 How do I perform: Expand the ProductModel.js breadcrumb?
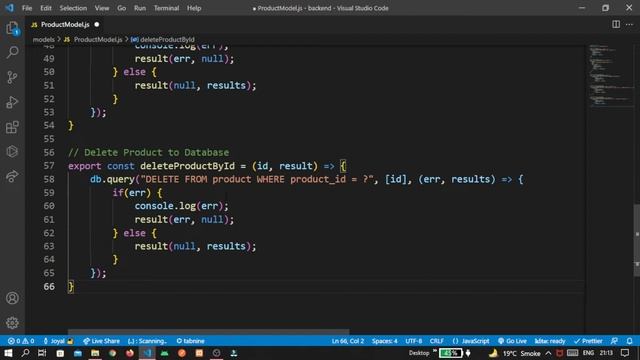click(x=98, y=40)
